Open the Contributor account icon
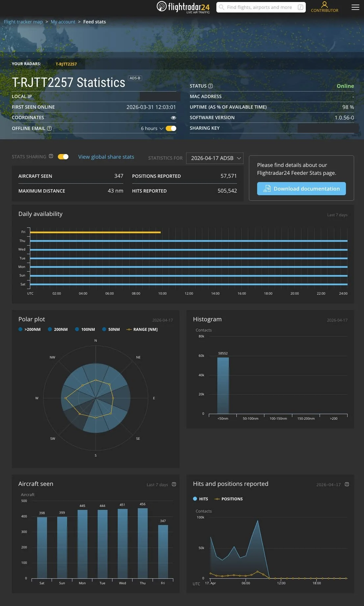 point(325,5)
